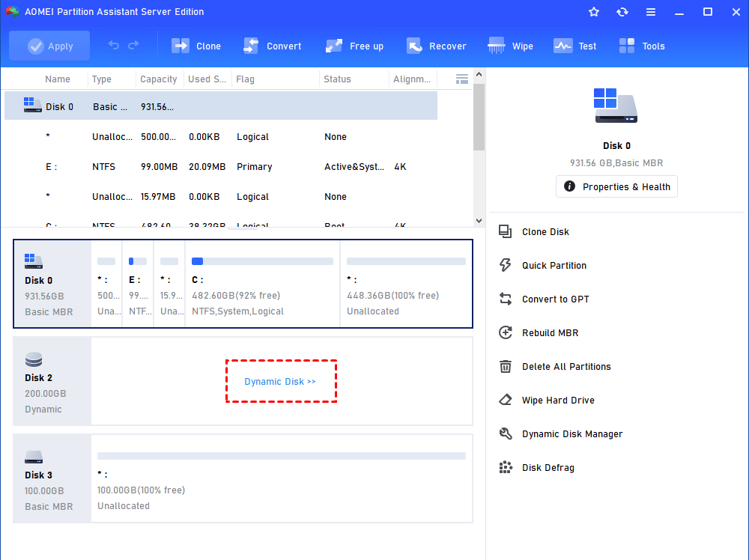Click the AOMEI app logo in title bar
The width and height of the screenshot is (749, 560).
coord(13,11)
